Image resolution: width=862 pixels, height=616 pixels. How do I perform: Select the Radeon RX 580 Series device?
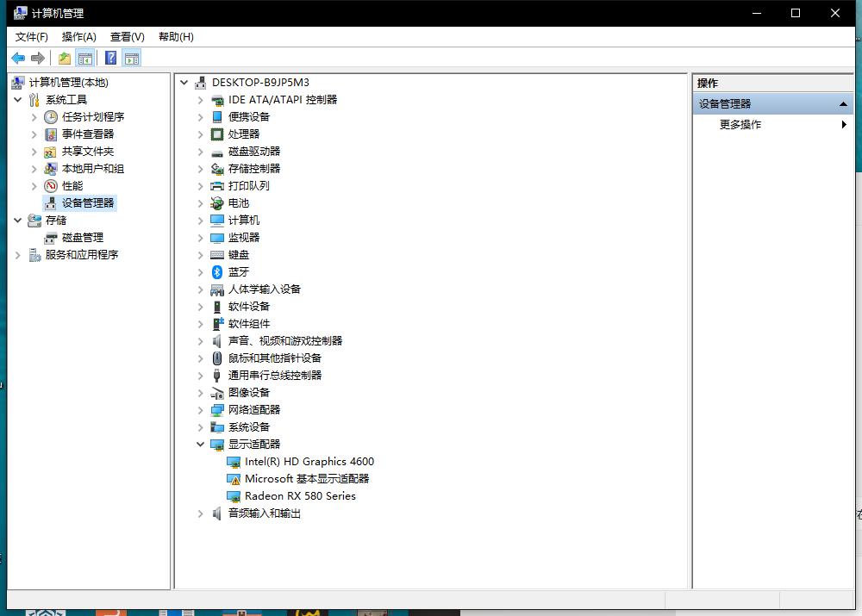pyautogui.click(x=300, y=495)
